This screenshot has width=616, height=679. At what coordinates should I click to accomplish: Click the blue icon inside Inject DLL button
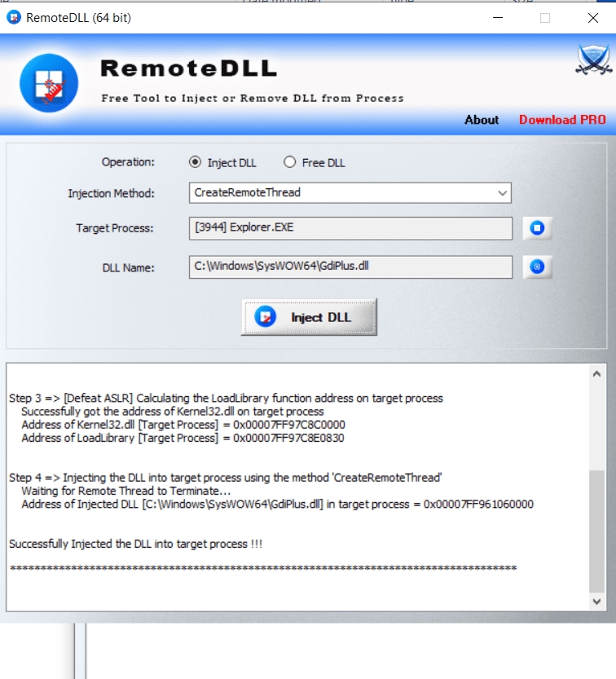click(265, 317)
